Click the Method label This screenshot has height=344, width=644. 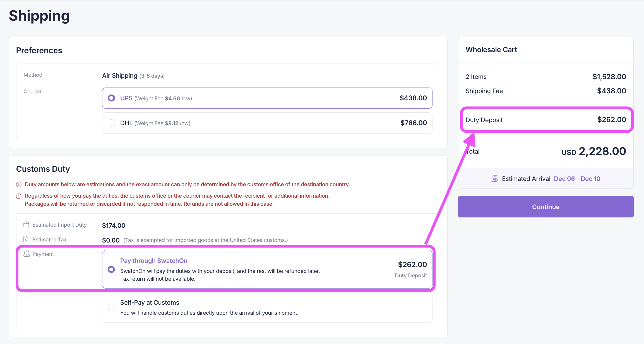pos(33,75)
